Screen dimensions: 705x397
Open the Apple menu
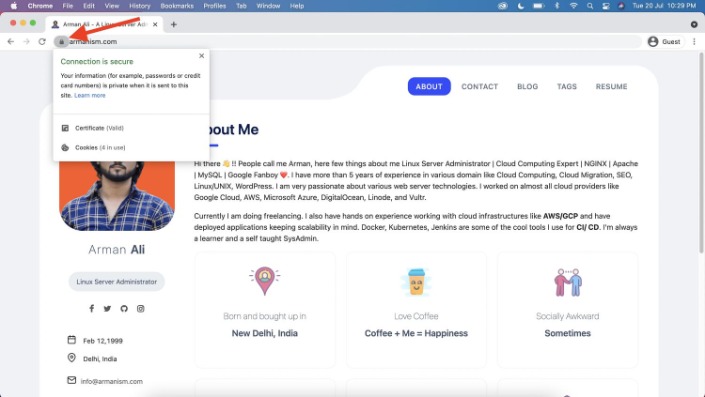[x=13, y=6]
